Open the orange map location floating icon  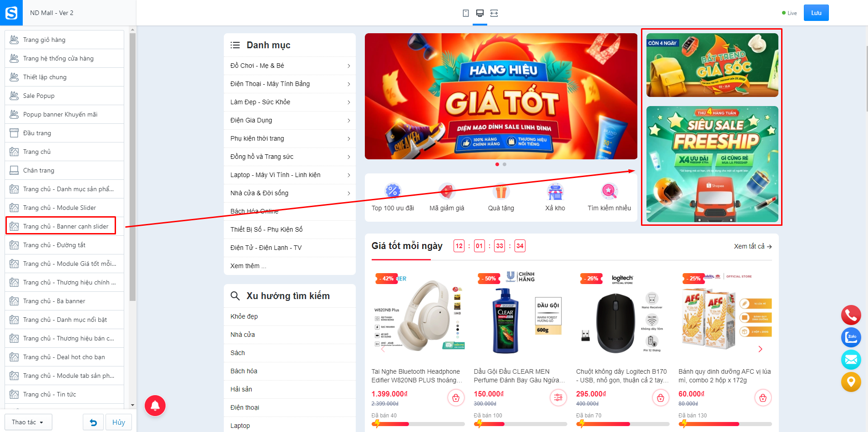(x=851, y=382)
